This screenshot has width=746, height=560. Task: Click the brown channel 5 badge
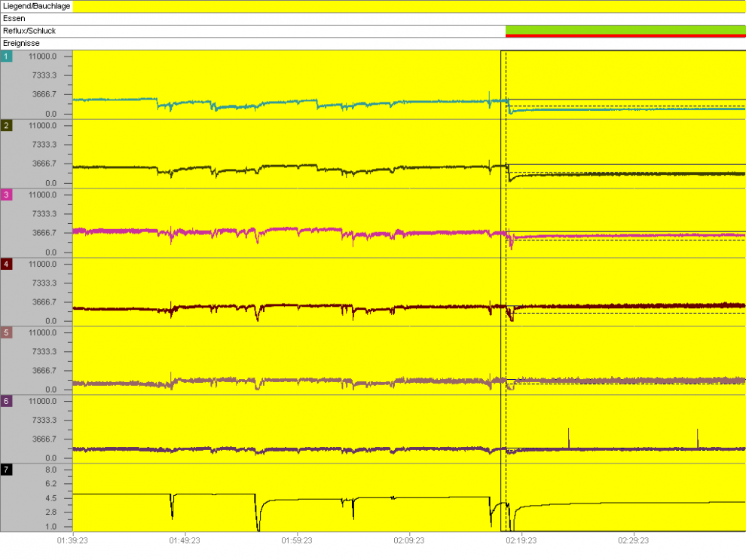(7, 332)
